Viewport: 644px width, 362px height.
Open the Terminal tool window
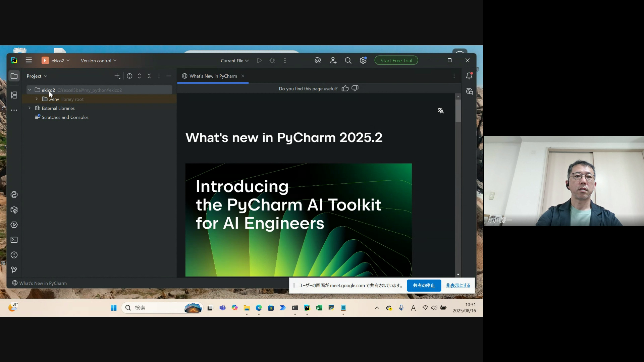[x=14, y=240]
